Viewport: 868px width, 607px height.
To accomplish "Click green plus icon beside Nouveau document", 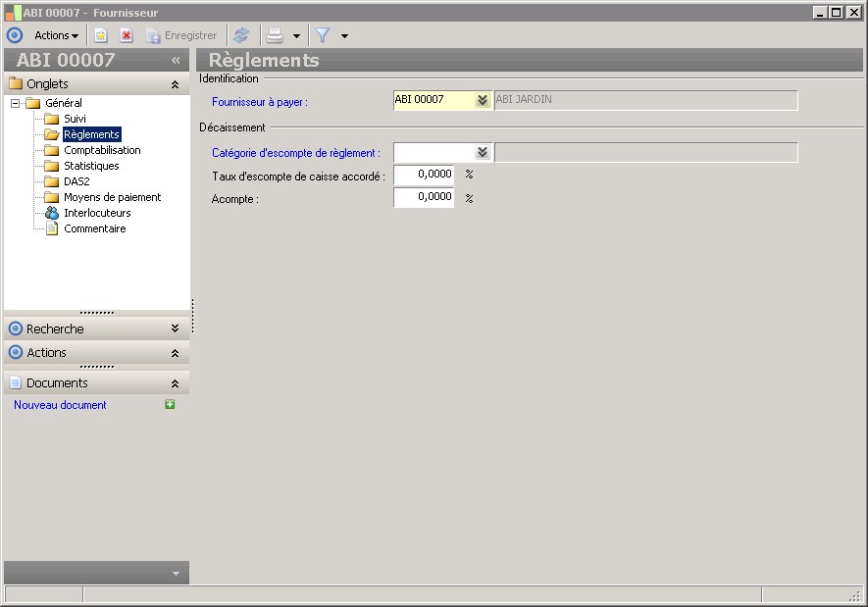I will coord(170,405).
